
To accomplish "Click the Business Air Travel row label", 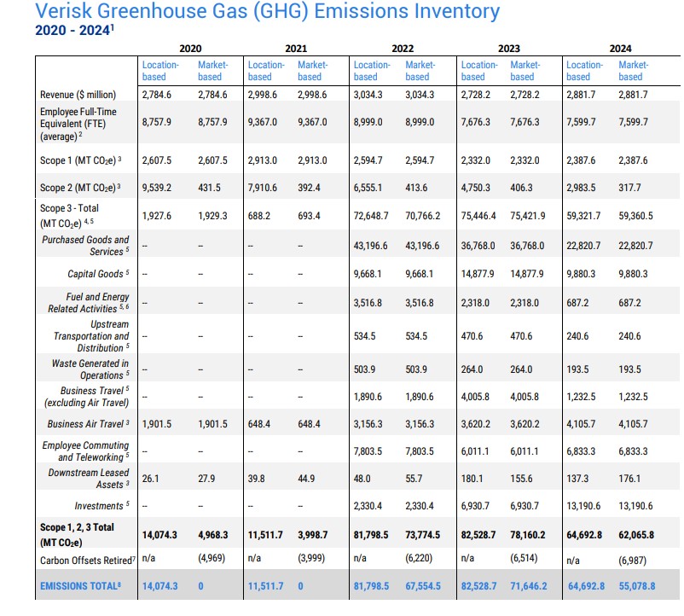I will pyautogui.click(x=88, y=424).
